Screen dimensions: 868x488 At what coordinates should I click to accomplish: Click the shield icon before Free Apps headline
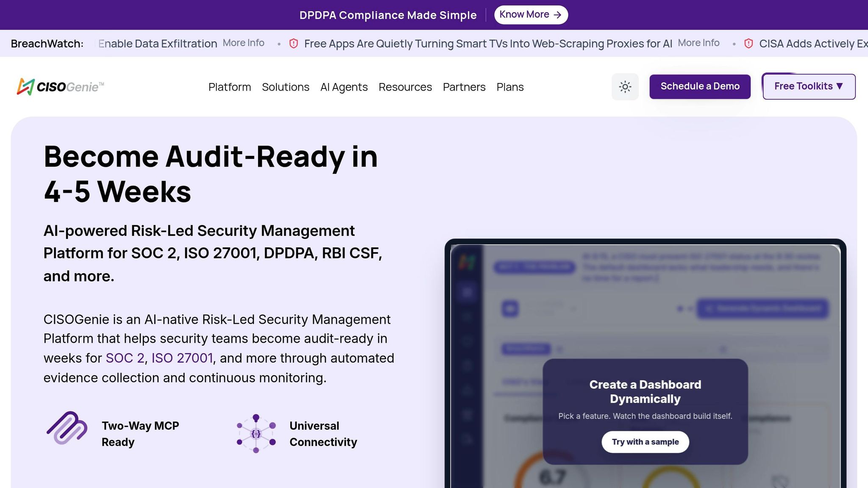294,44
